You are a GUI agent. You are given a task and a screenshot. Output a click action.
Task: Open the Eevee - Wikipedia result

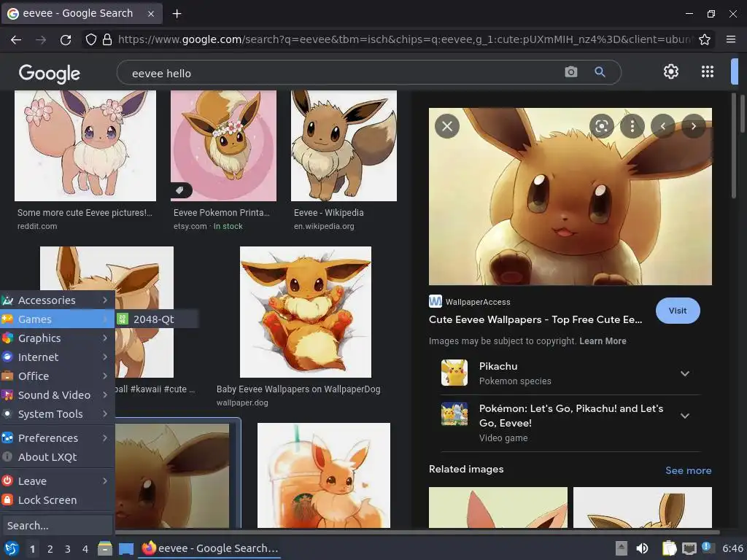329,213
